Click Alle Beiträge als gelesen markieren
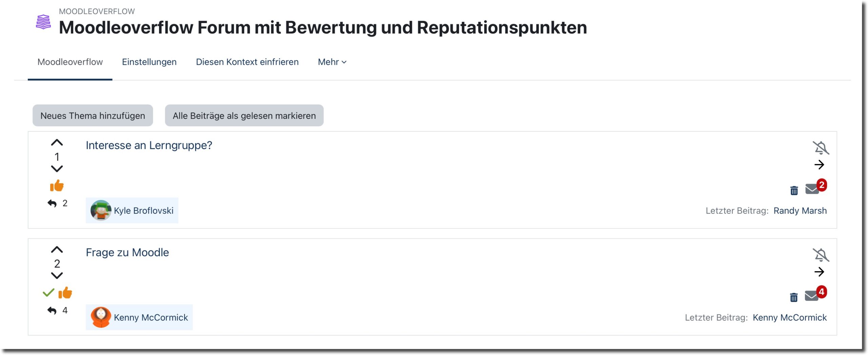The width and height of the screenshot is (868, 355). coord(244,116)
